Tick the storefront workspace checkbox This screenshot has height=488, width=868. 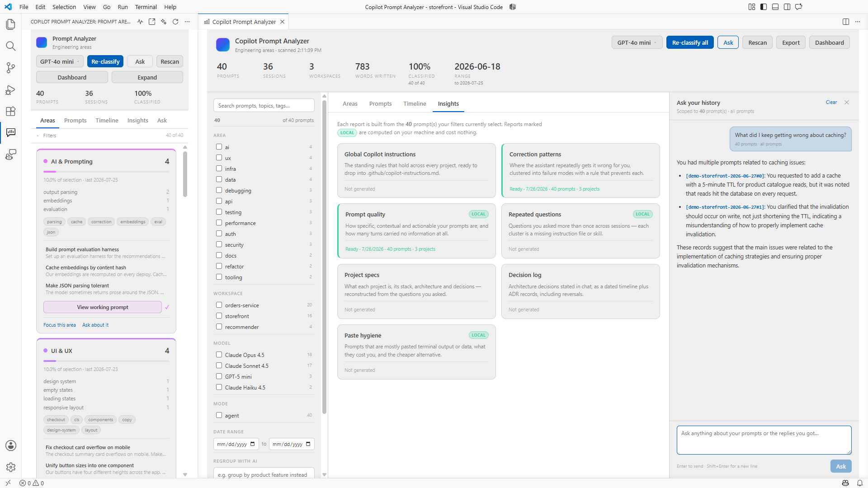219,316
